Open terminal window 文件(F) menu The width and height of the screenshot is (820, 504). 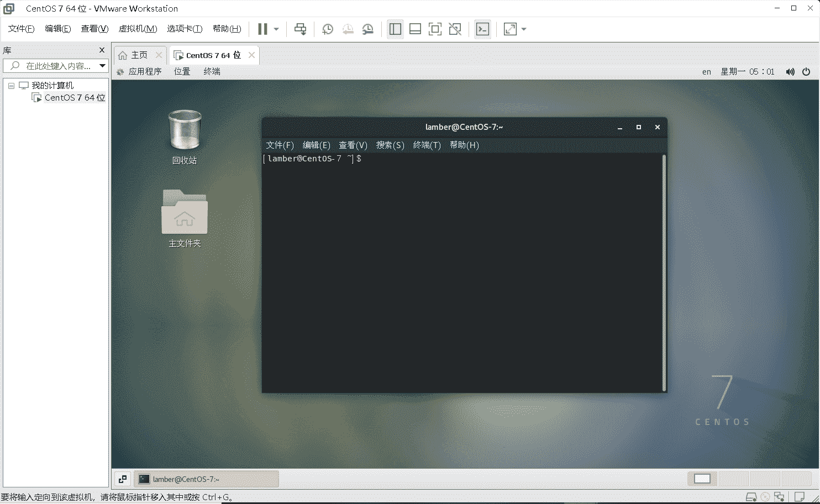click(x=280, y=145)
